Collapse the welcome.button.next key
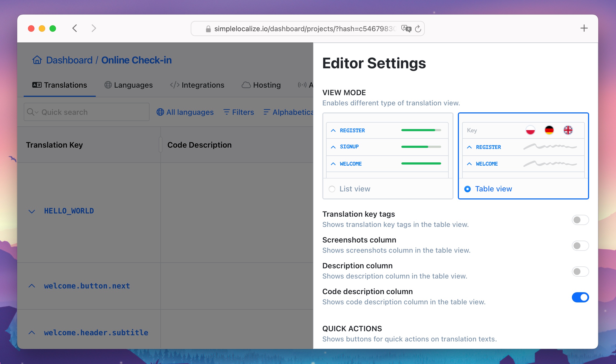Viewport: 616px width, 364px height. pyautogui.click(x=32, y=286)
